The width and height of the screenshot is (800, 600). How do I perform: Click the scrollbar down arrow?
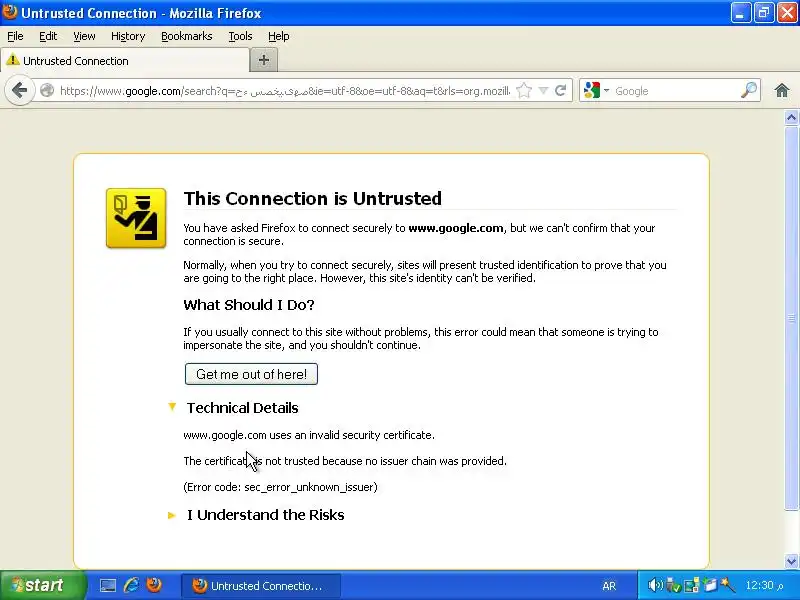[x=791, y=561]
